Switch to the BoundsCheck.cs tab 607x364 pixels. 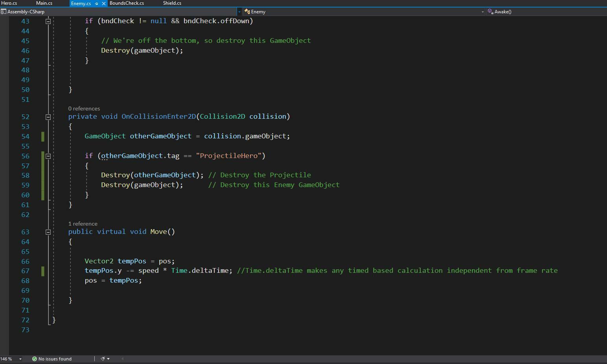click(x=127, y=3)
